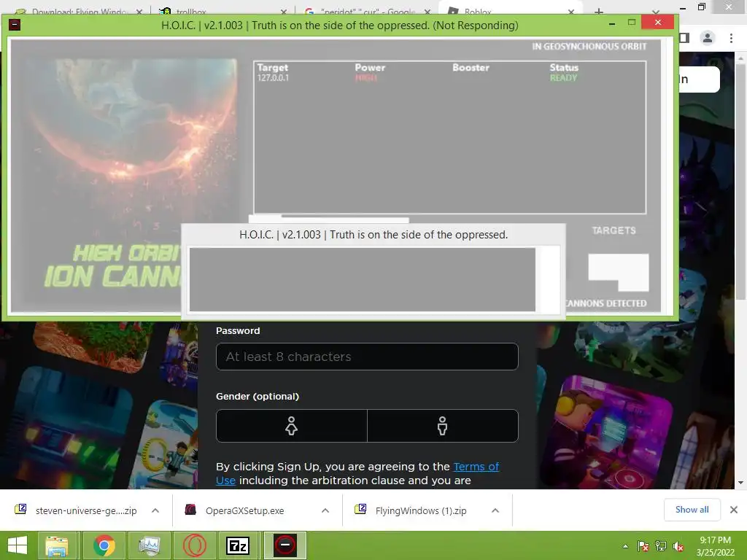
Task: Click the Target column header
Action: coord(273,68)
